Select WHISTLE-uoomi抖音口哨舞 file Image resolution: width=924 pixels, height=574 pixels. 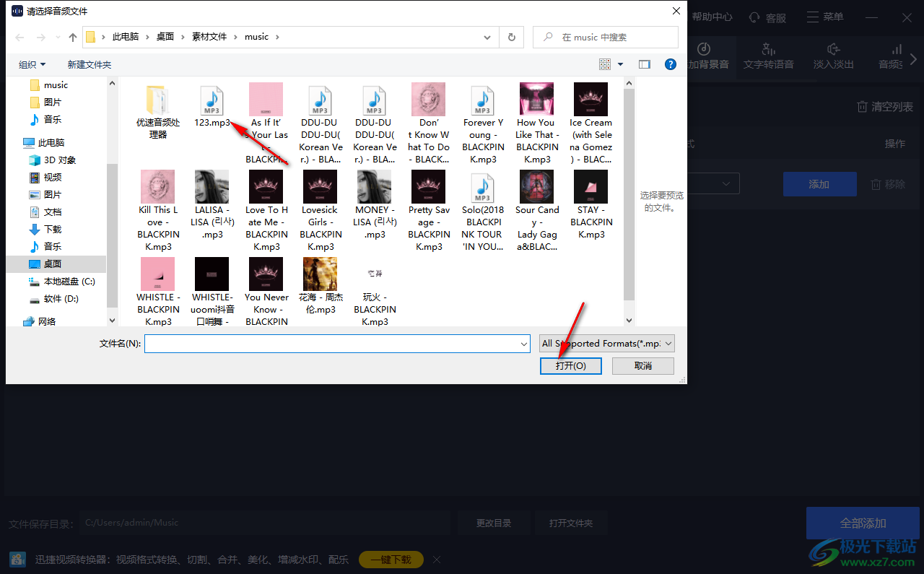coord(212,292)
